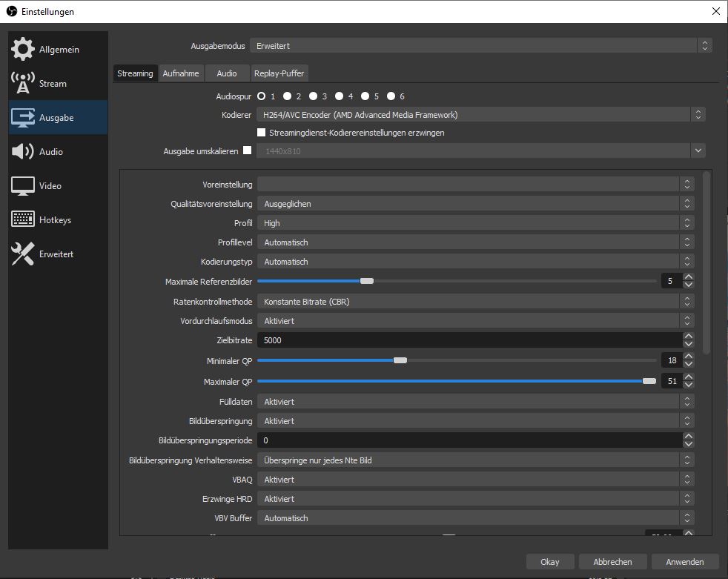Toggle the Ausgabe umskalieren checkbox
Screen dimensions: 728x579
248,150
